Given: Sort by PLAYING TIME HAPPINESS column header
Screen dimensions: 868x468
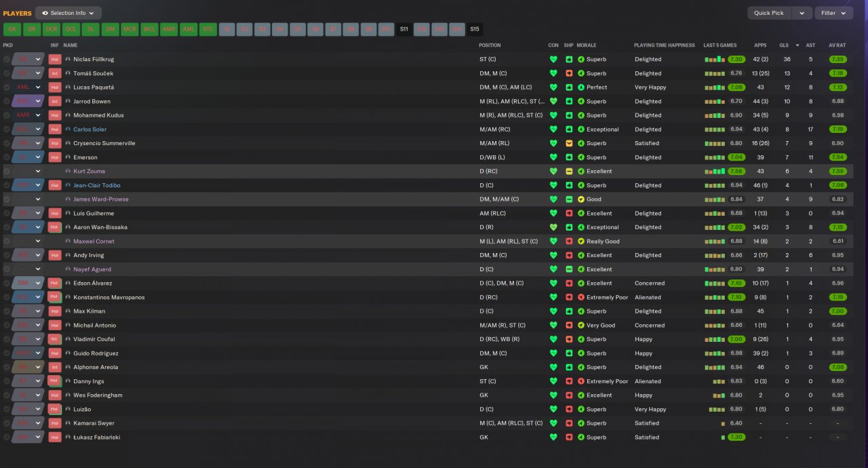Looking at the screenshot, I should pyautogui.click(x=665, y=45).
